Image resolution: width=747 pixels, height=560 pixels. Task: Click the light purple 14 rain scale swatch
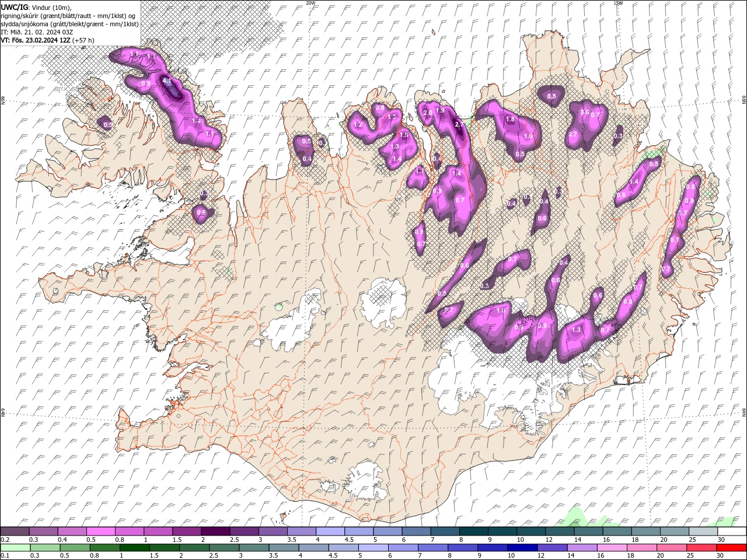tap(582, 548)
